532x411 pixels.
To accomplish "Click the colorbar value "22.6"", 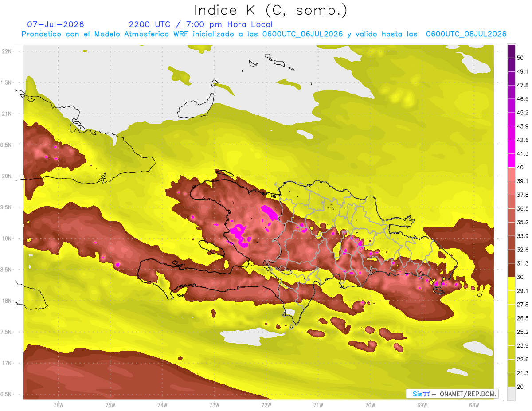I will click(522, 359).
